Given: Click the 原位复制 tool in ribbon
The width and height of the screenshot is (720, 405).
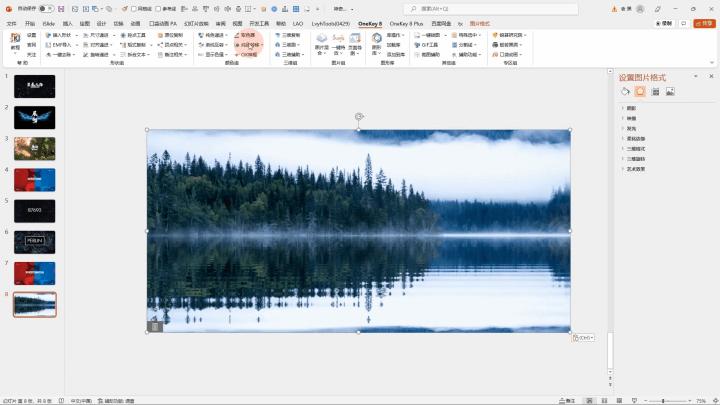Looking at the screenshot, I should coord(170,35).
